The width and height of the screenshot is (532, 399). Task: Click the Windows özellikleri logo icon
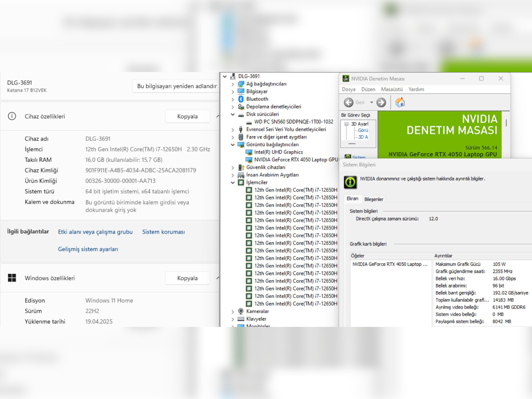[x=12, y=278]
